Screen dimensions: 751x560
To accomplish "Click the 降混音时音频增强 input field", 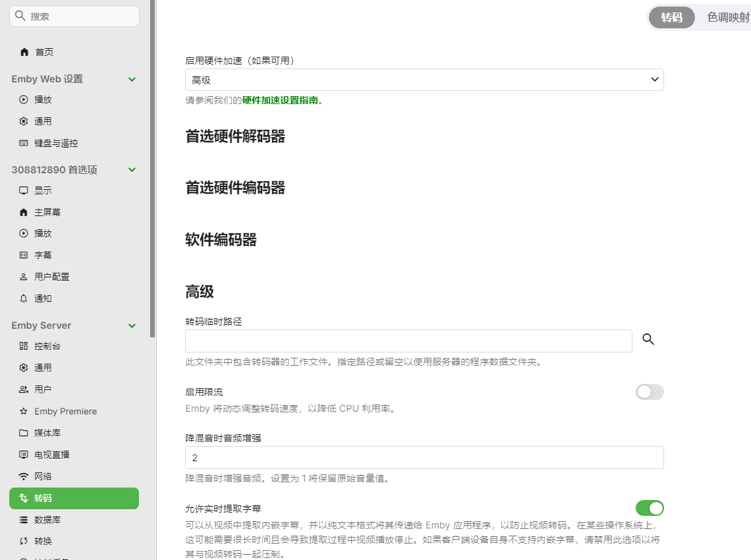I will (424, 457).
